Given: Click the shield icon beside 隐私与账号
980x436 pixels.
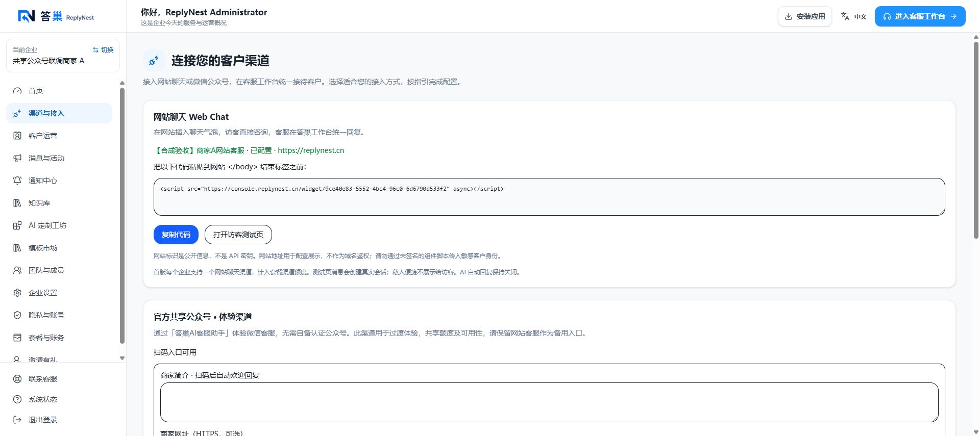Looking at the screenshot, I should point(17,315).
